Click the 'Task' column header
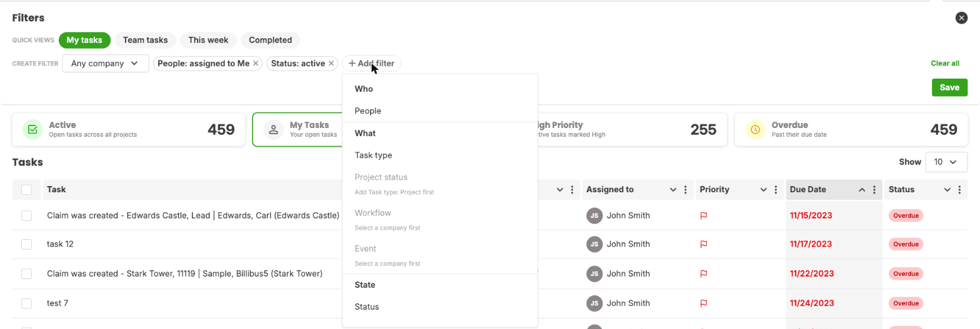 coord(56,190)
